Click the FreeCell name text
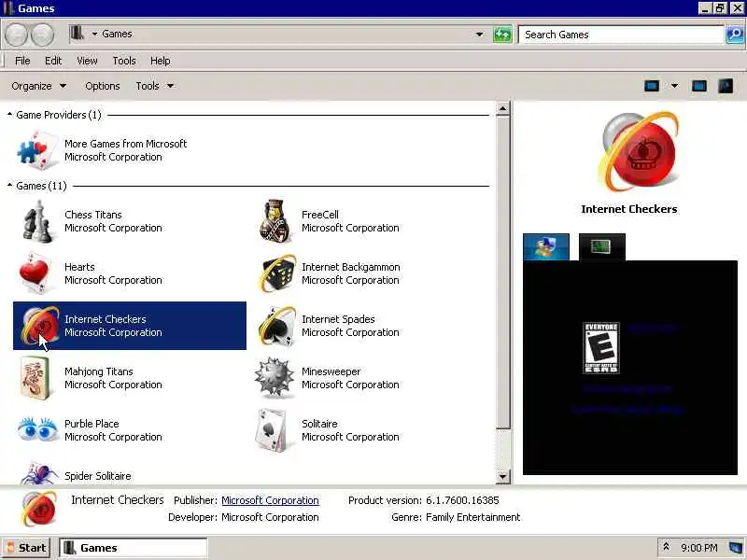The image size is (747, 560). click(x=319, y=215)
